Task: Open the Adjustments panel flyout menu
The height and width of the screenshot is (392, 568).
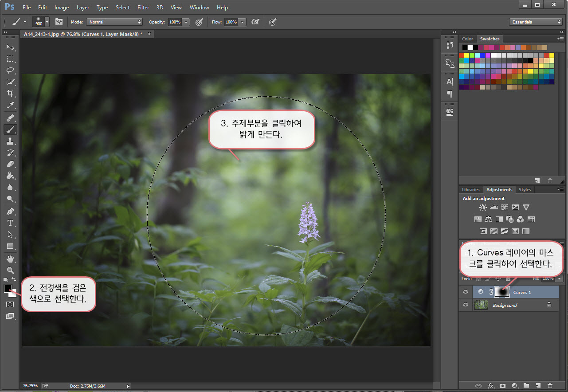Action: 561,190
